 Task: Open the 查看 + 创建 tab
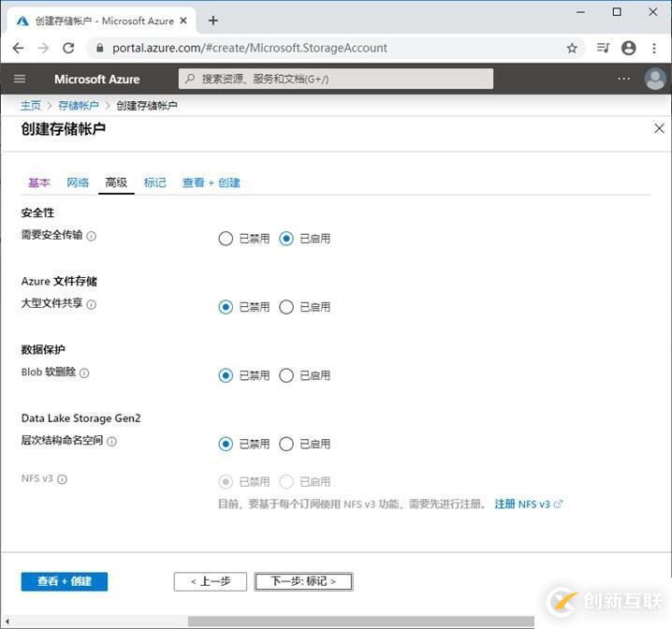[x=212, y=183]
